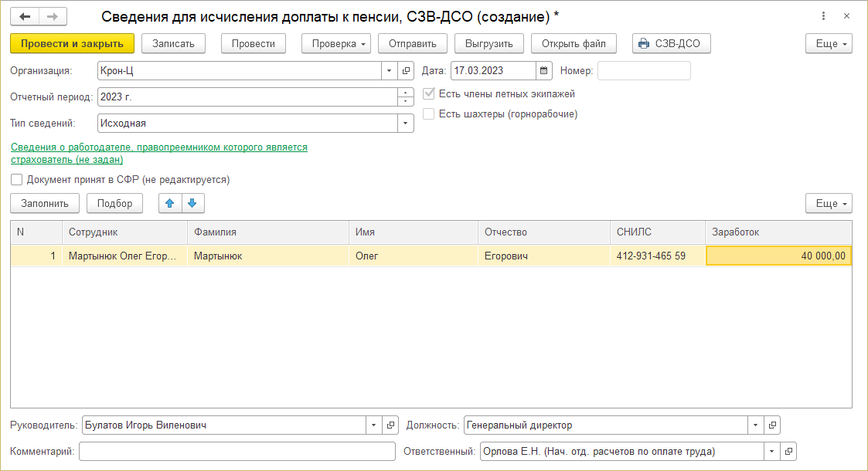The image size is (868, 471).
Task: Open the table's Еще menu
Action: pyautogui.click(x=829, y=204)
